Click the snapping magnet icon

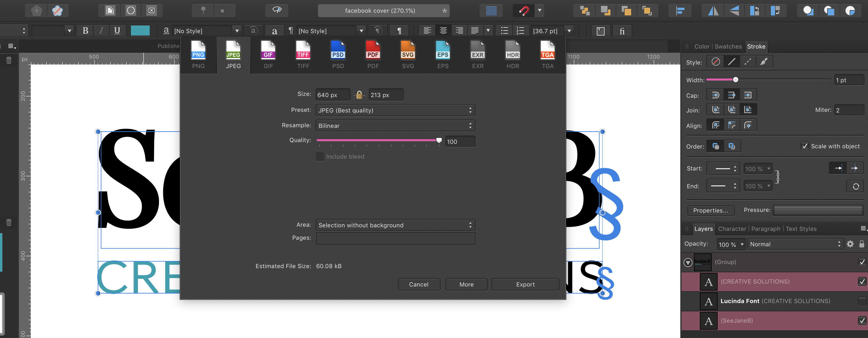(524, 11)
